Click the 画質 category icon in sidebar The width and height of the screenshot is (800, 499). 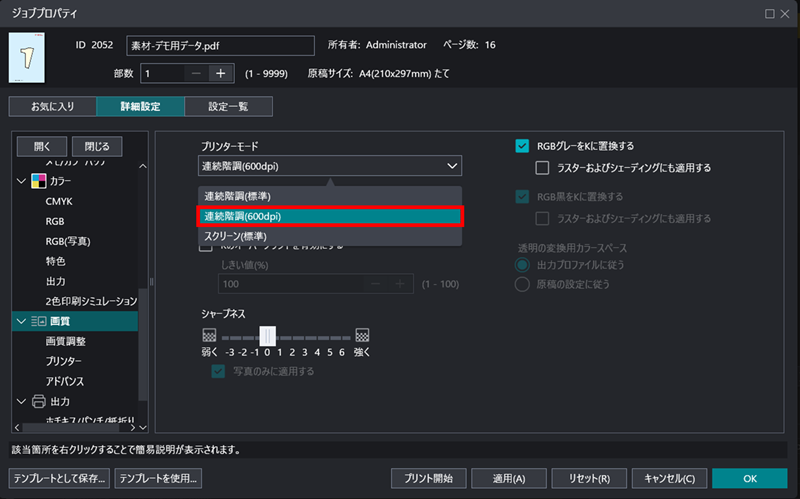click(39, 321)
